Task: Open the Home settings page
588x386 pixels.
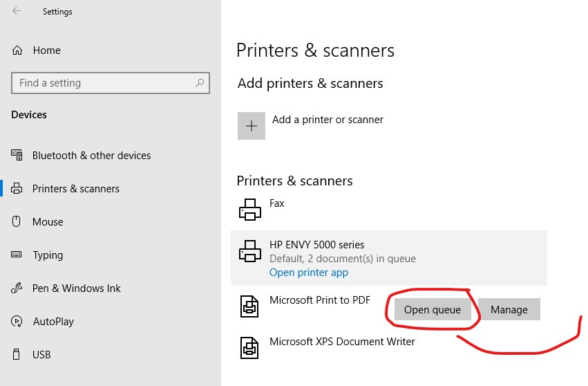Action: pos(46,50)
